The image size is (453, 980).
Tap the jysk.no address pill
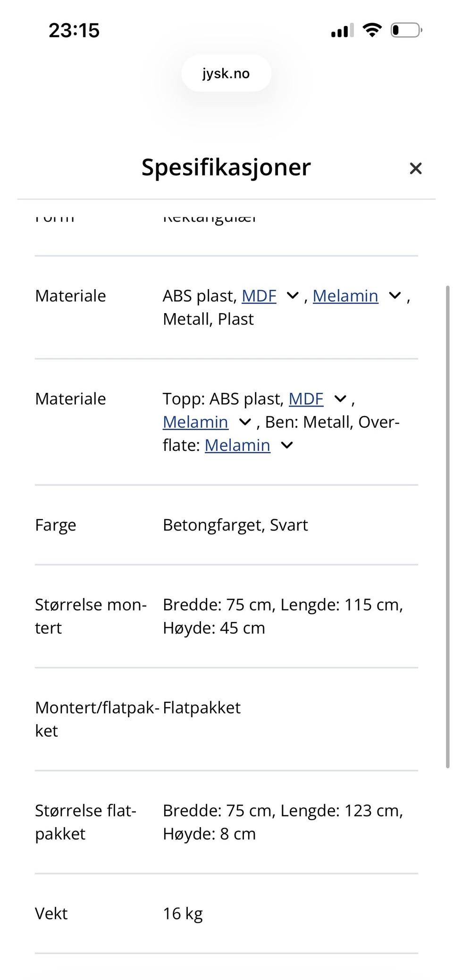click(226, 73)
